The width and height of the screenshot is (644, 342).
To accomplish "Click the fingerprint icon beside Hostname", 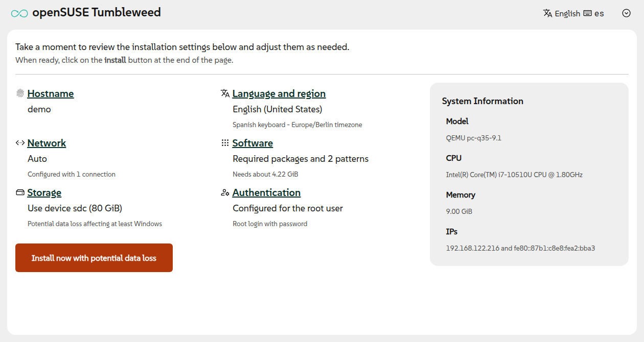I will (x=20, y=93).
